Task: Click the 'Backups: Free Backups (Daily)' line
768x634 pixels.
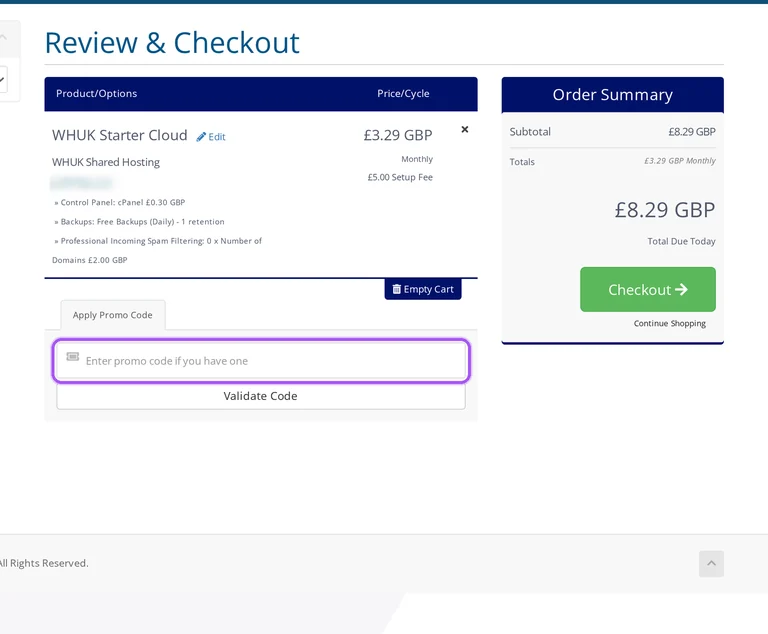Action: point(139,221)
